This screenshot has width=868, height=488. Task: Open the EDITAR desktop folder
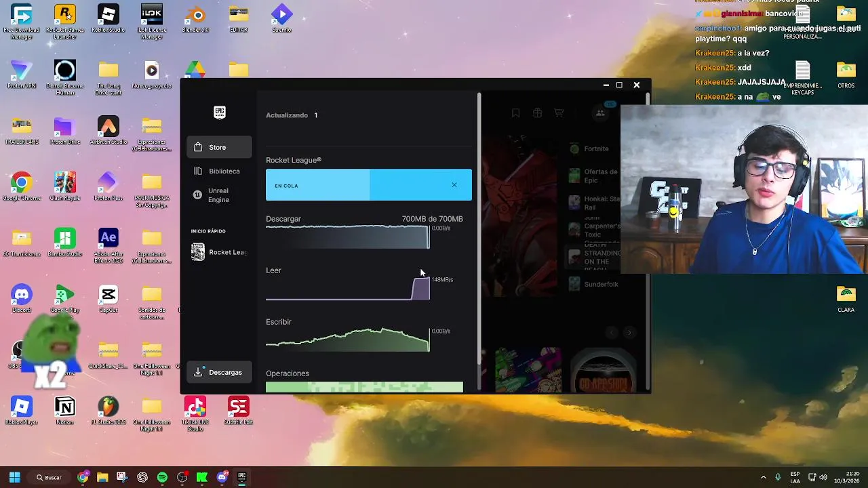click(239, 18)
